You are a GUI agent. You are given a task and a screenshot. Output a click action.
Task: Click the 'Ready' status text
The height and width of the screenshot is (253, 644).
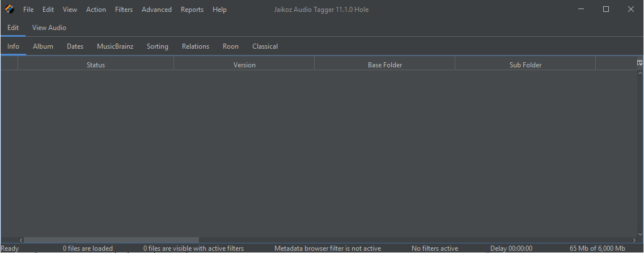tap(10, 248)
